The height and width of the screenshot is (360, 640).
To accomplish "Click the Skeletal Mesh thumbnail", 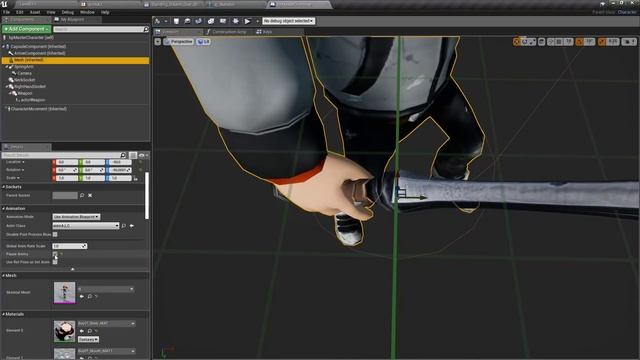I will click(x=64, y=293).
